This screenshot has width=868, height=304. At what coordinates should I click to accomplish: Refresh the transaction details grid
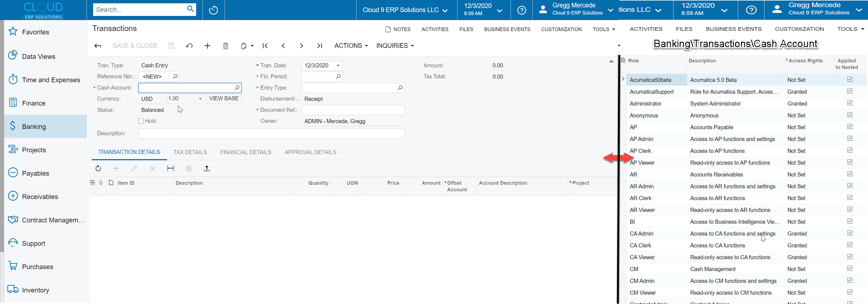(98, 168)
